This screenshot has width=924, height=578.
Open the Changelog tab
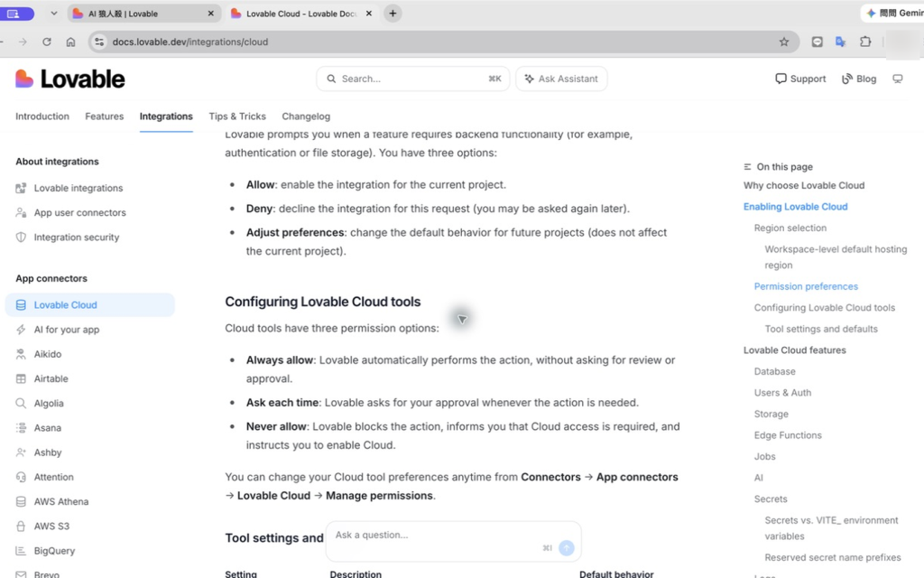(x=306, y=117)
